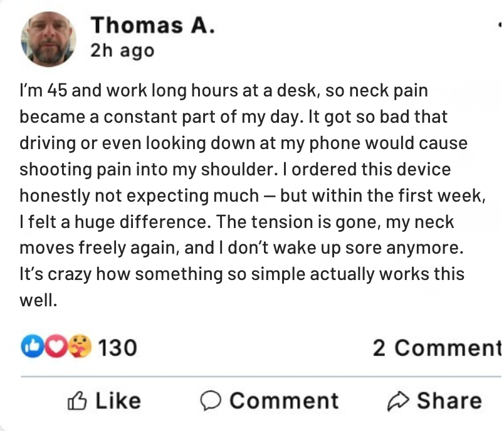Viewport: 504px width, 431px height.
Task: Click the care hug emoji reaction icon
Action: 80,346
